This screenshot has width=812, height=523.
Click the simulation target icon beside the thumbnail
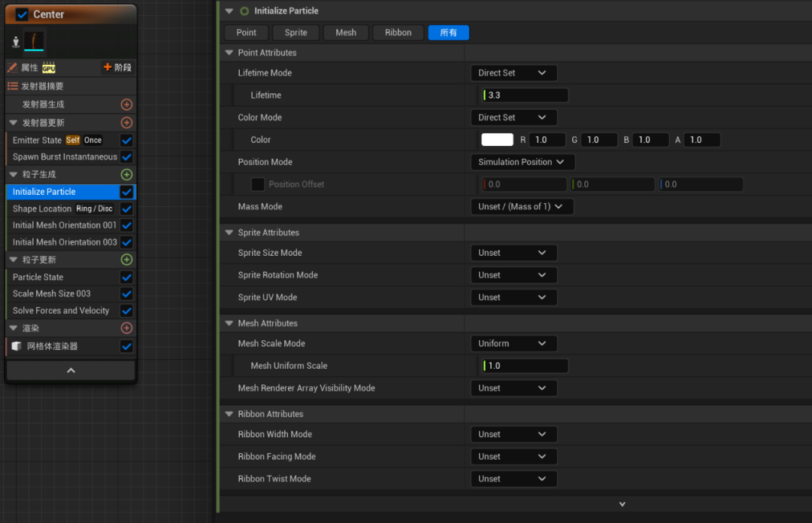(16, 42)
